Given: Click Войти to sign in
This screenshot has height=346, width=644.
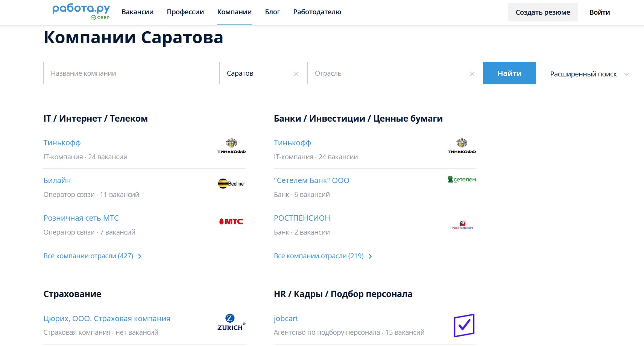Looking at the screenshot, I should (600, 12).
